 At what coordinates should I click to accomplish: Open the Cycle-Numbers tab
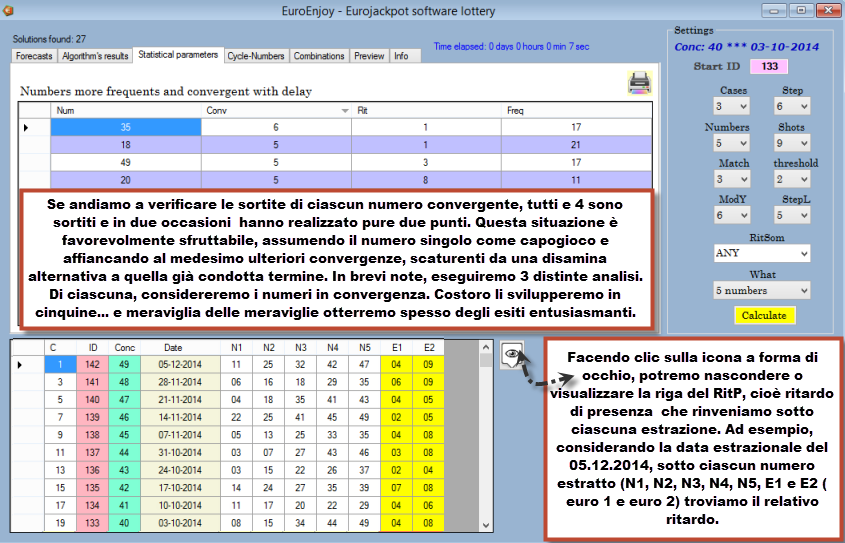(x=256, y=56)
